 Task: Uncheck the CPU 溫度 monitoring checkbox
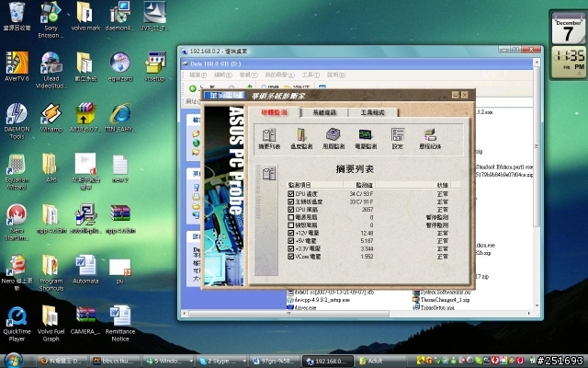pos(290,194)
